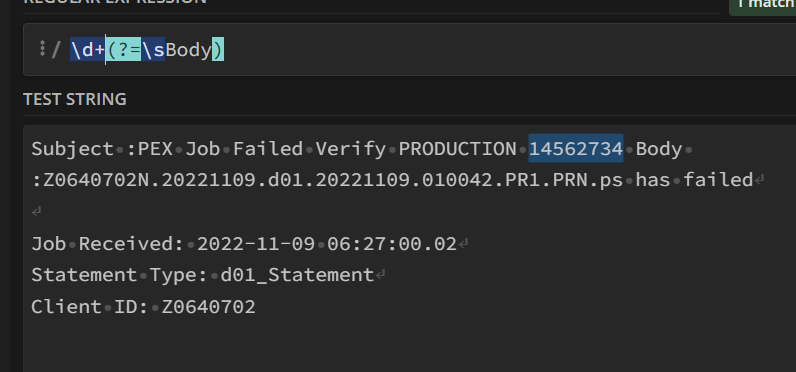
Task: Click the Job Received timestamp line
Action: point(244,244)
